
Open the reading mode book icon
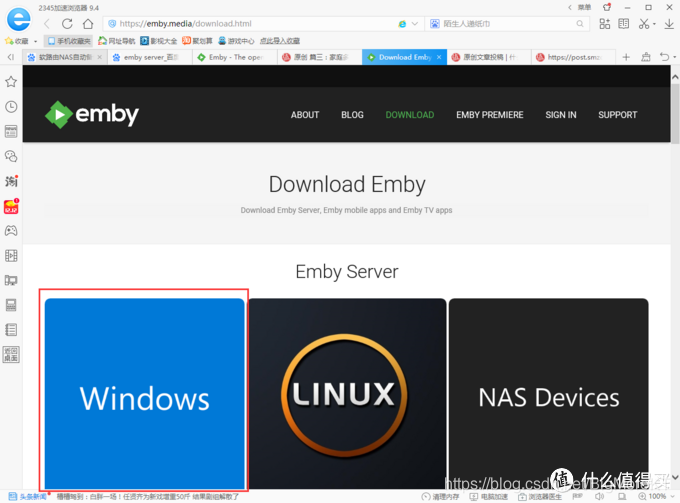[x=624, y=24]
